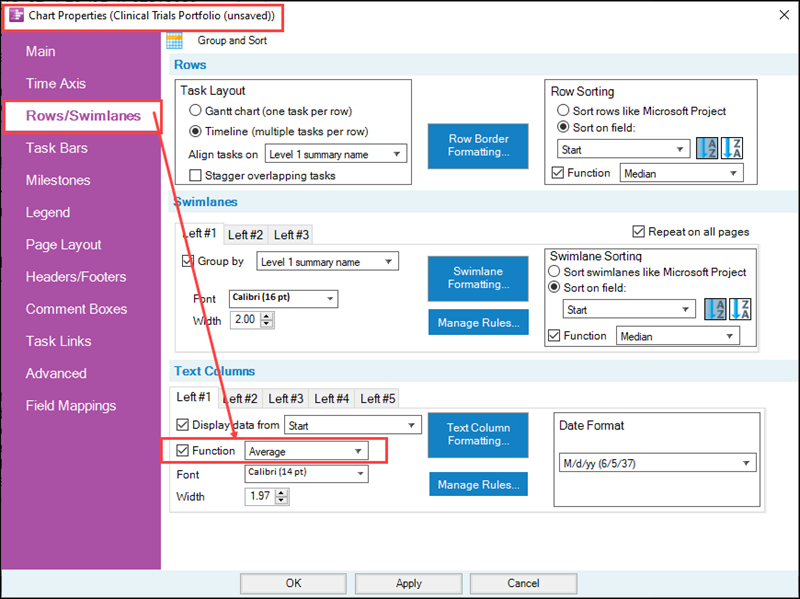800x599 pixels.
Task: Click the Apply button
Action: [x=408, y=583]
